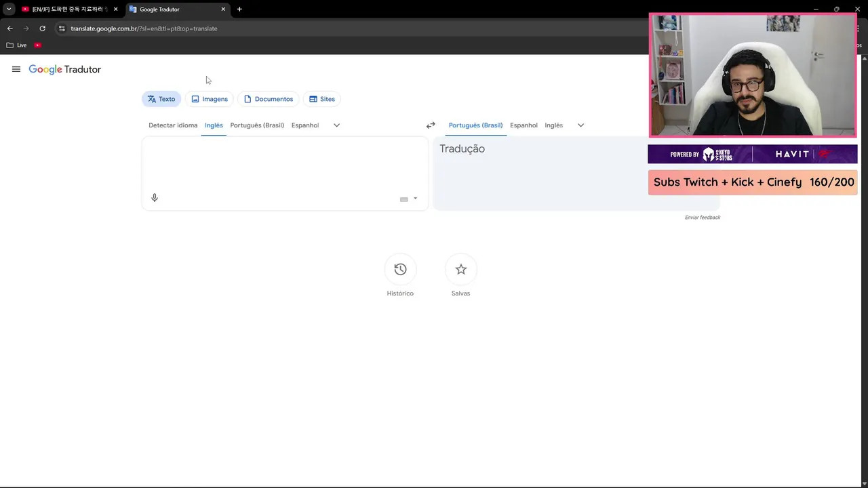Start voice input with the microphone icon
This screenshot has width=868, height=488.
point(155,198)
